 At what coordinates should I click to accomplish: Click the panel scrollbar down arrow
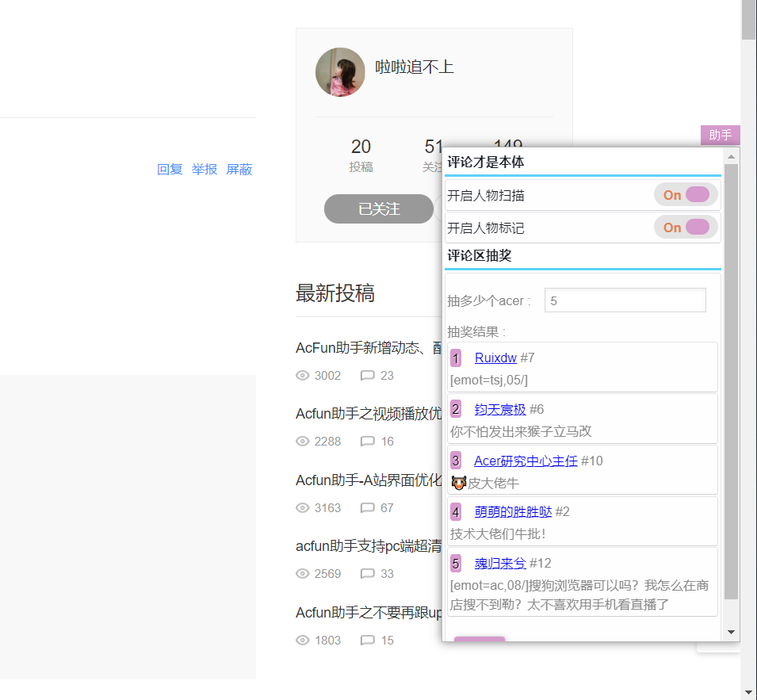(x=731, y=632)
